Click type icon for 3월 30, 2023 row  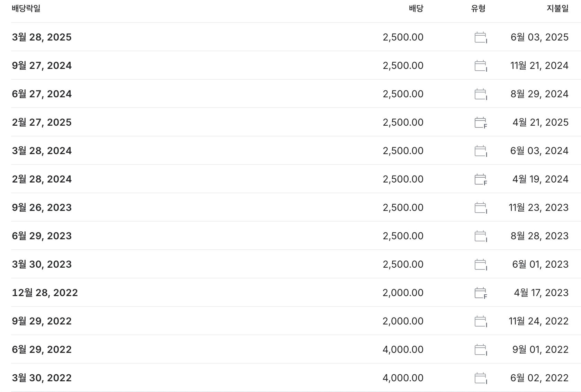tap(480, 265)
